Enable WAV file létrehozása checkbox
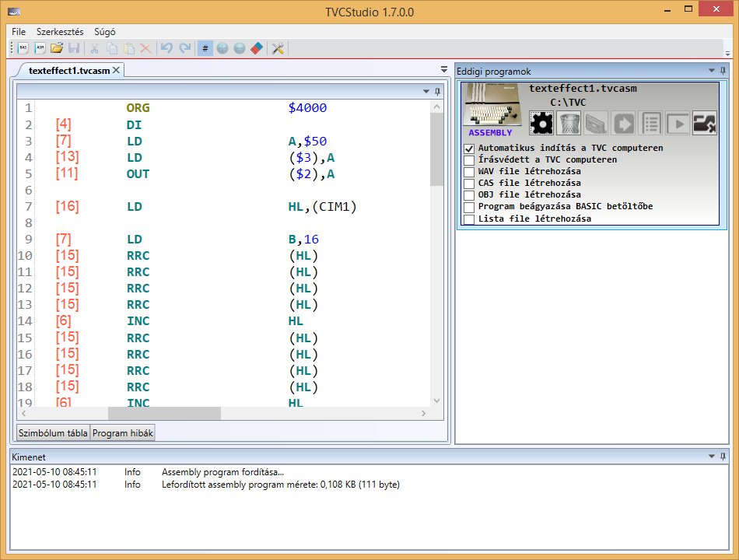739x560 pixels. click(x=469, y=171)
